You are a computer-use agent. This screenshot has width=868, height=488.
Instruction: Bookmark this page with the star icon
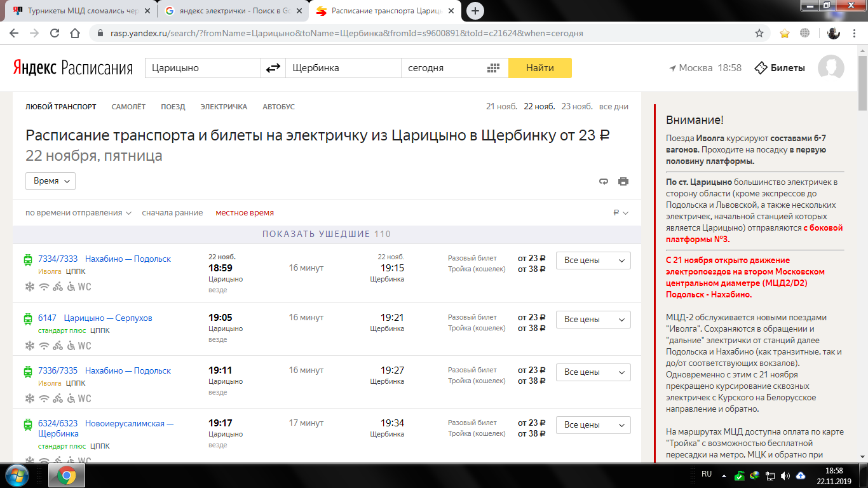click(759, 34)
